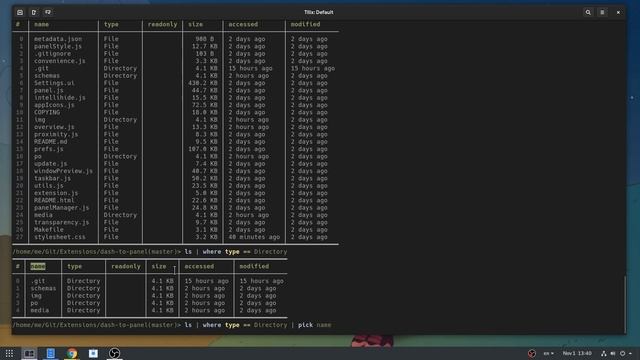Select README.md in the file listing
This screenshot has height=360, width=640.
(51, 142)
